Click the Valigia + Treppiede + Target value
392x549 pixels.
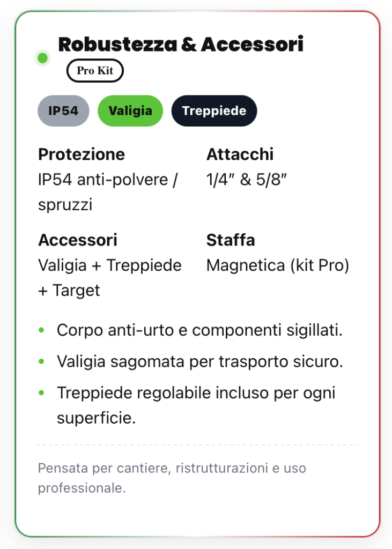[109, 278]
